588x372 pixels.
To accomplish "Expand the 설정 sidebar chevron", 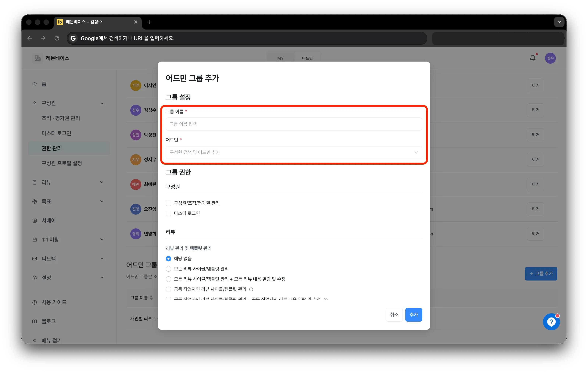I will [x=102, y=277].
